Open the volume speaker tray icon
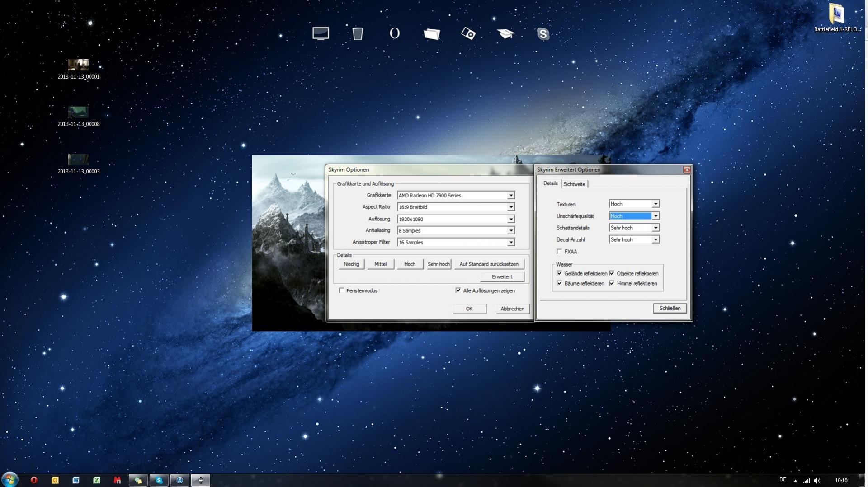The height and width of the screenshot is (487, 868). coord(817,481)
